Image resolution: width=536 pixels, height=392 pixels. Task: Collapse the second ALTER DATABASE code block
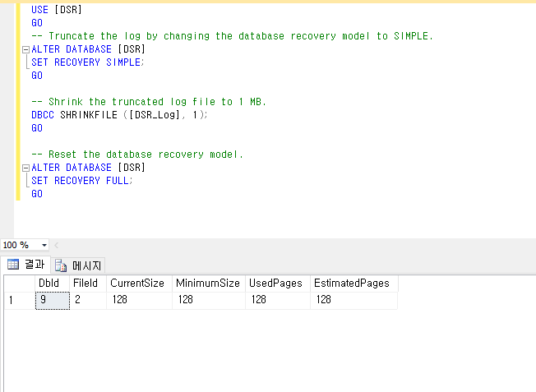[x=25, y=168]
